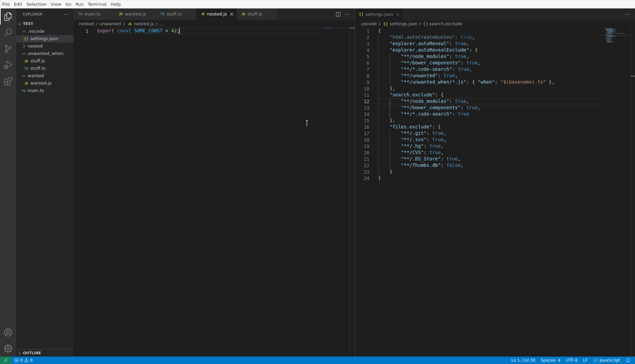This screenshot has width=635, height=364.
Task: Open the Manage gear menu
Action: pyautogui.click(x=8, y=348)
